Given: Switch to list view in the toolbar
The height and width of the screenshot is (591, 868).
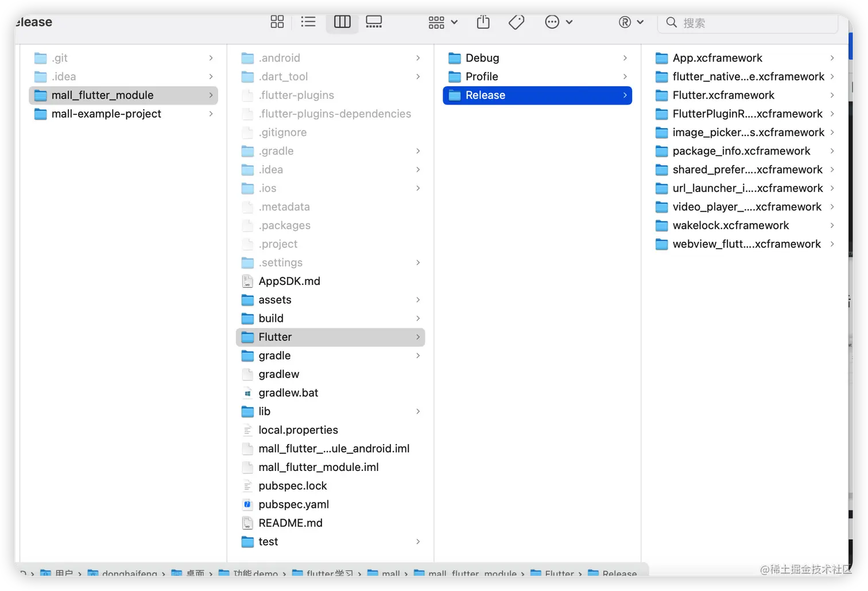Looking at the screenshot, I should [308, 22].
